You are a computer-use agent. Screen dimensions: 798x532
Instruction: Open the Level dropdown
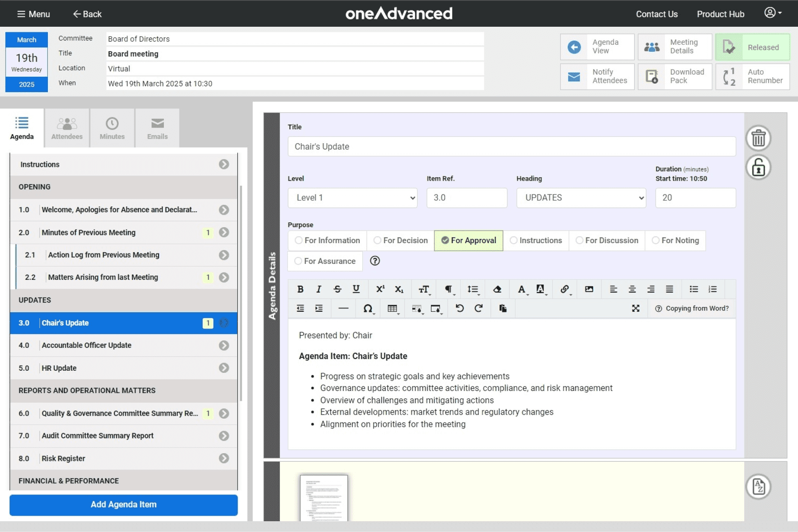pyautogui.click(x=352, y=198)
